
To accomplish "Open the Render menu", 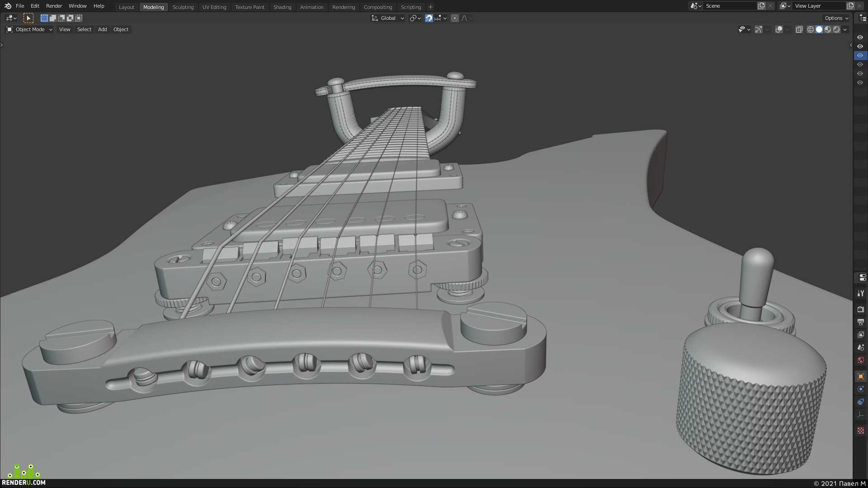I will (x=54, y=6).
